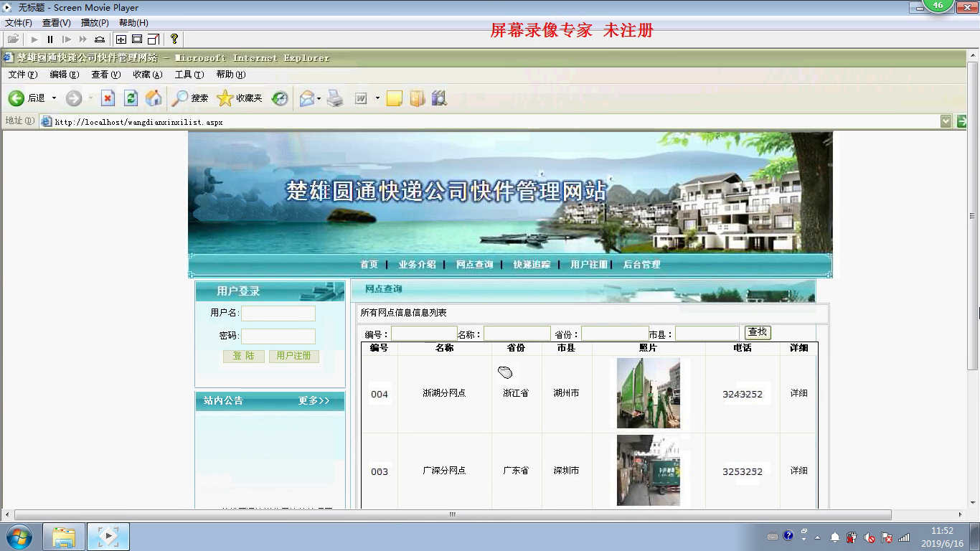Click the 名称 search field
Viewport: 980px width, 551px height.
[517, 334]
